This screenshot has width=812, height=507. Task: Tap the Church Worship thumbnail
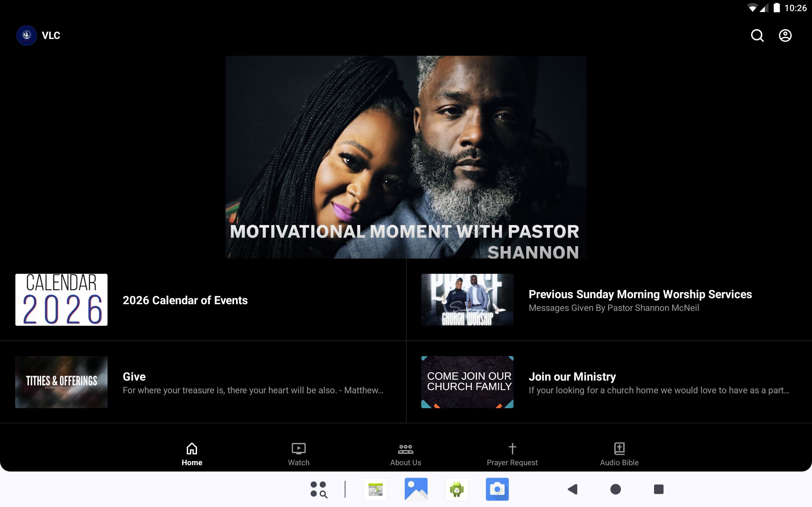click(467, 299)
